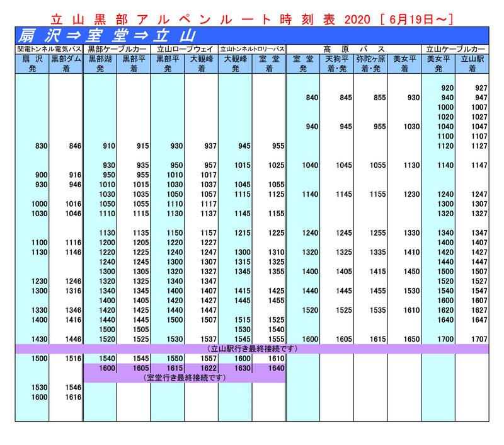This screenshot has height=445, width=504.
Task: Select the first 室堂 departure time 840
Action: coord(312,98)
